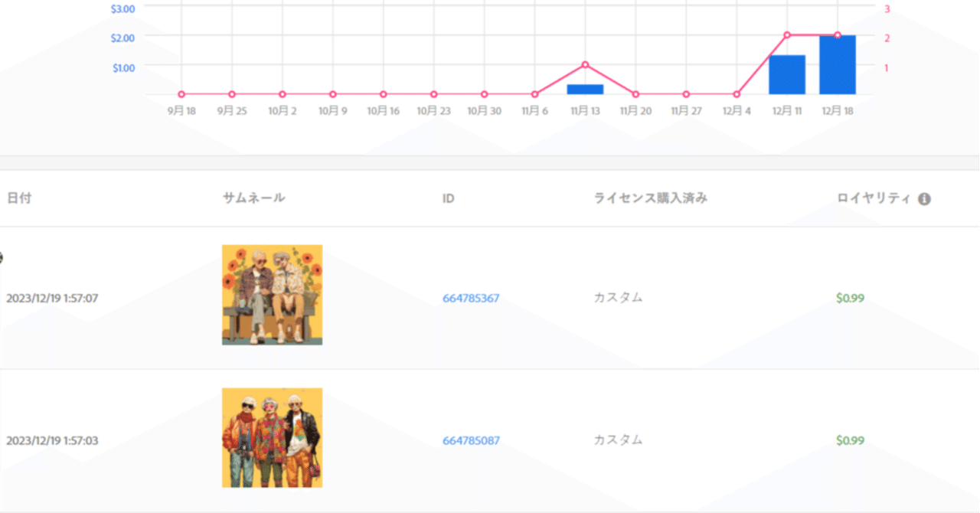Click the pink data point above 12月11
The width and height of the screenshot is (980, 513).
point(786,34)
